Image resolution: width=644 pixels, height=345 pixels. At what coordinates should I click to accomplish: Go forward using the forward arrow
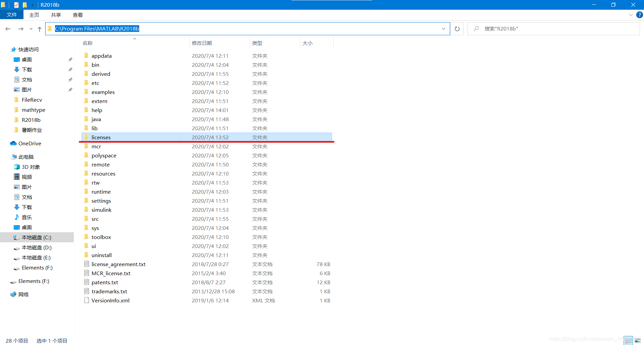point(21,29)
